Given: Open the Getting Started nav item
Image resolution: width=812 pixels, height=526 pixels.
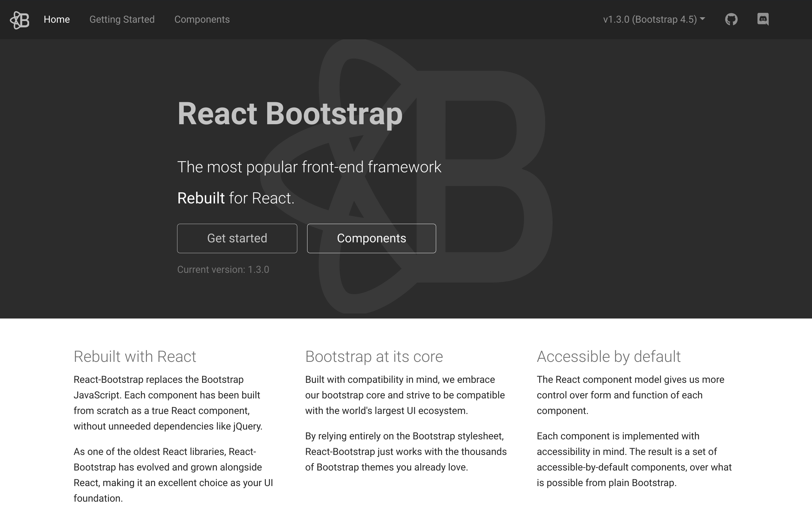Looking at the screenshot, I should (122, 19).
